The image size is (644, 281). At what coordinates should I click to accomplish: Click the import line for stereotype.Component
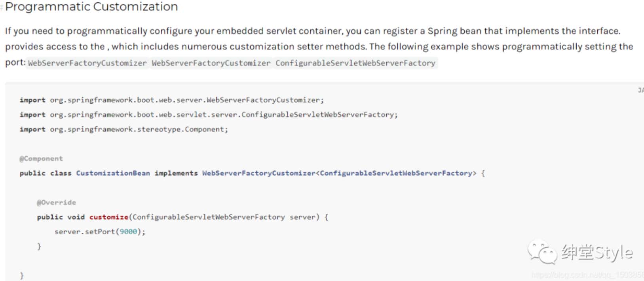tap(123, 129)
